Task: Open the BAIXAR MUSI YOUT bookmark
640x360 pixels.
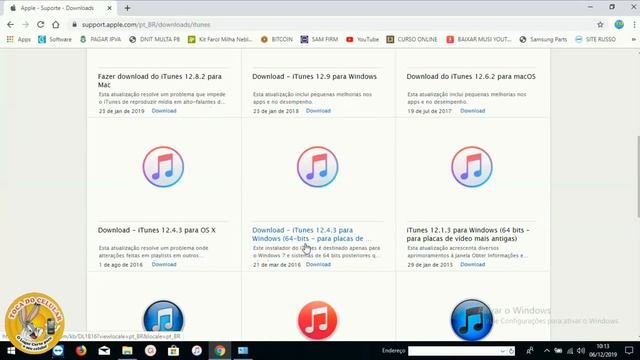Action: coord(479,40)
